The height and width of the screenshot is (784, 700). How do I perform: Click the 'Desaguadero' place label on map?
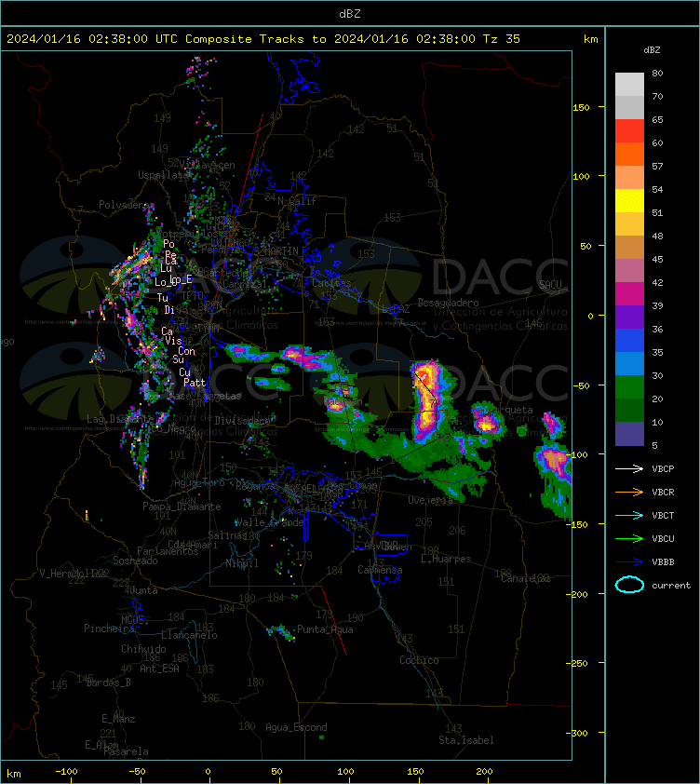coord(448,303)
